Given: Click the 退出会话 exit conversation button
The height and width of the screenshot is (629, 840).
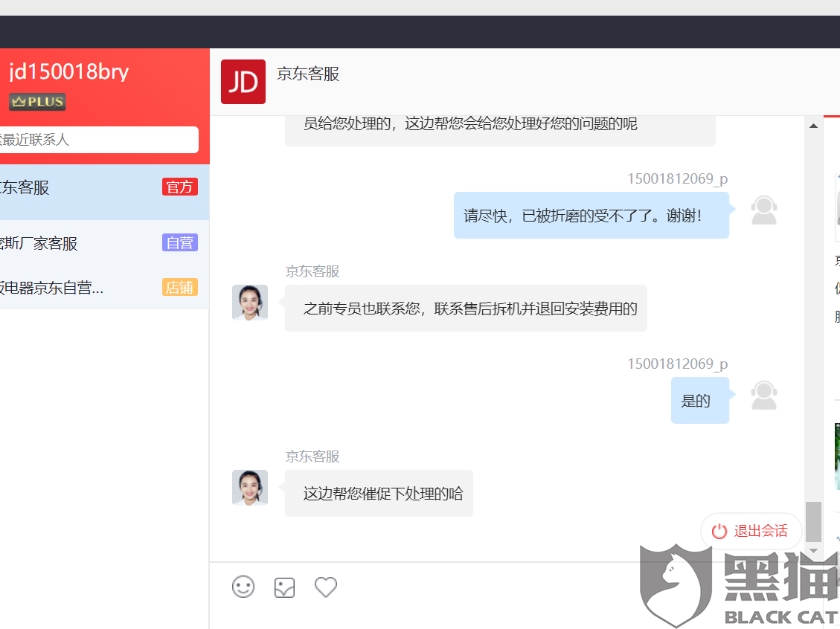Looking at the screenshot, I should point(751,531).
